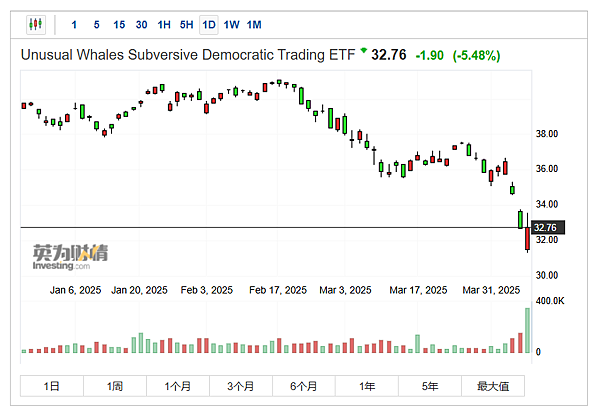
Task: Set range to 6个月
Action: point(304,386)
